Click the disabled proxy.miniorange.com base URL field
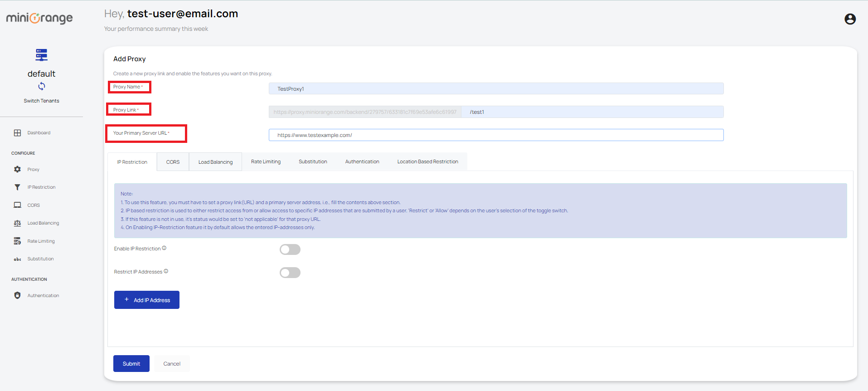This screenshot has width=868, height=391. [365, 112]
